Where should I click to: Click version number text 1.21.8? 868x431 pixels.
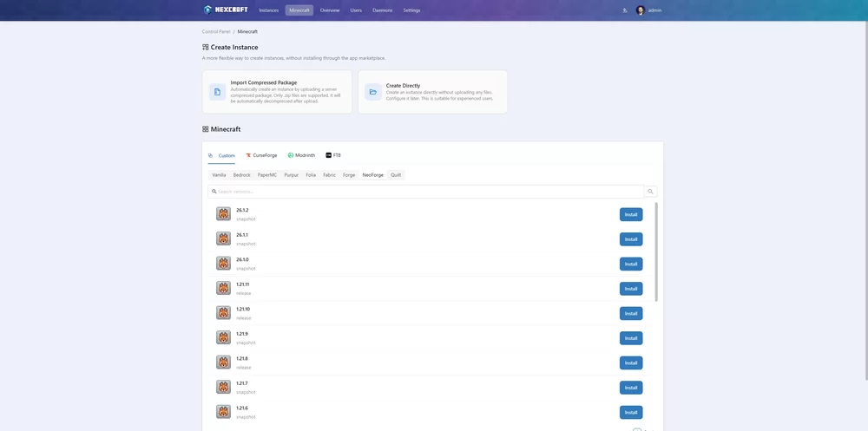(242, 358)
